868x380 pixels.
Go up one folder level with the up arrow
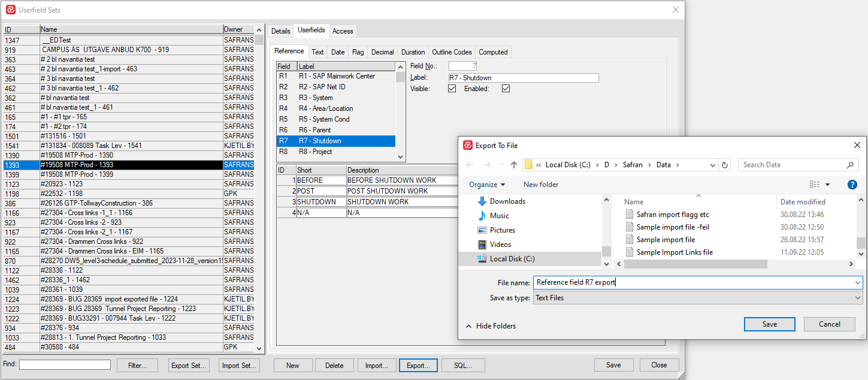[x=514, y=165]
